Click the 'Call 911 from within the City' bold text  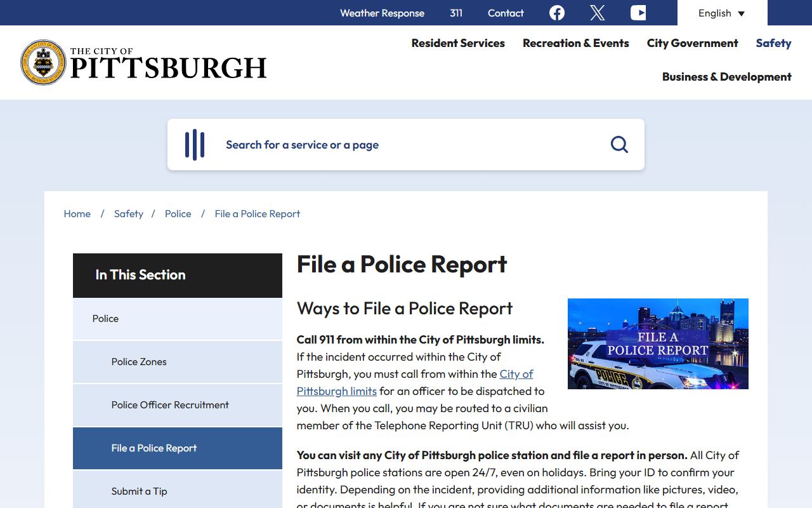coord(421,340)
